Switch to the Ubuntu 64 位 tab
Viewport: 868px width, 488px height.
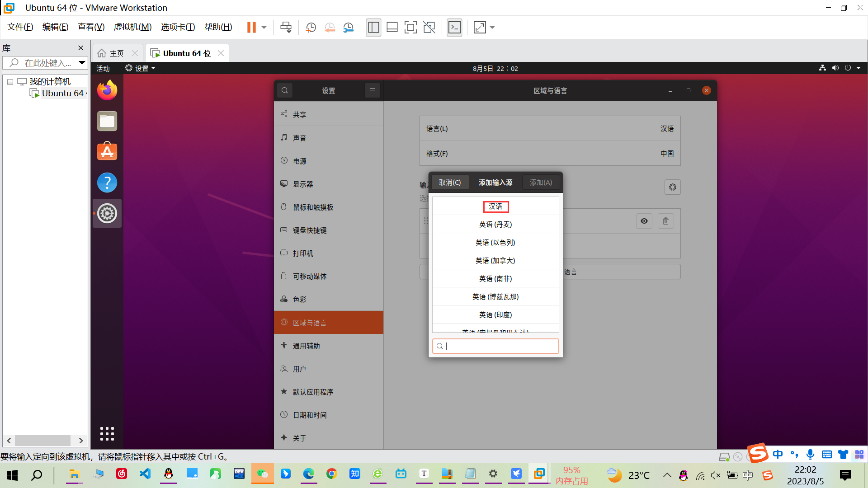point(187,53)
